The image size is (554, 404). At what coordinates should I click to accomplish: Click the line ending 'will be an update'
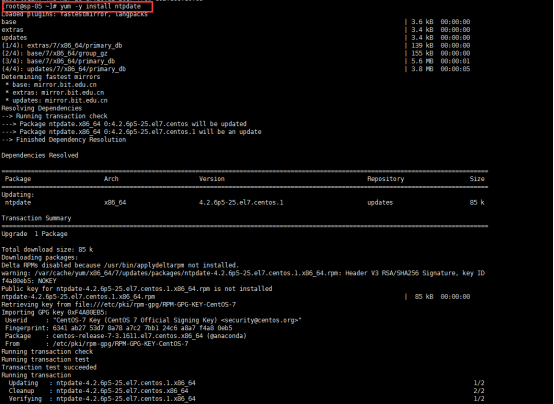point(131,132)
